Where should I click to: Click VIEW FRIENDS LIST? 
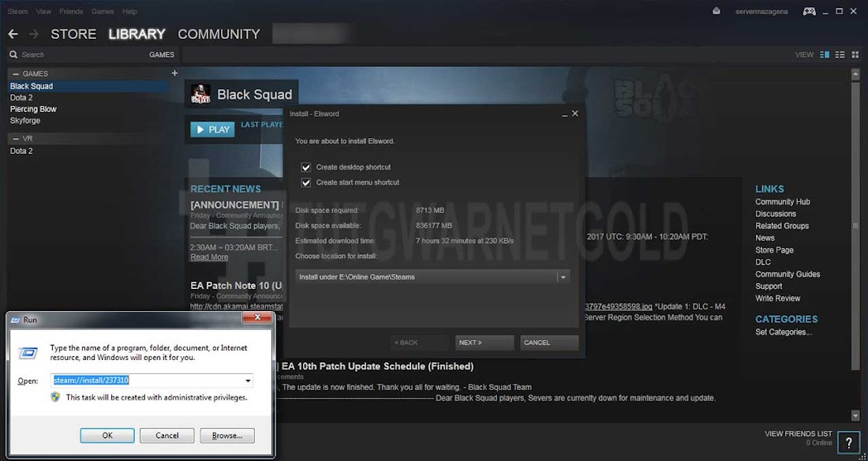point(799,434)
